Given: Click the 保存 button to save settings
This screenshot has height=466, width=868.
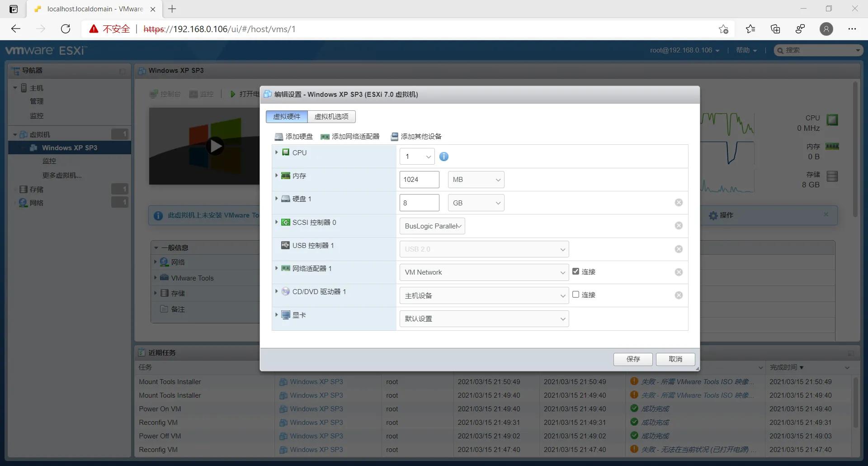Looking at the screenshot, I should tap(632, 359).
